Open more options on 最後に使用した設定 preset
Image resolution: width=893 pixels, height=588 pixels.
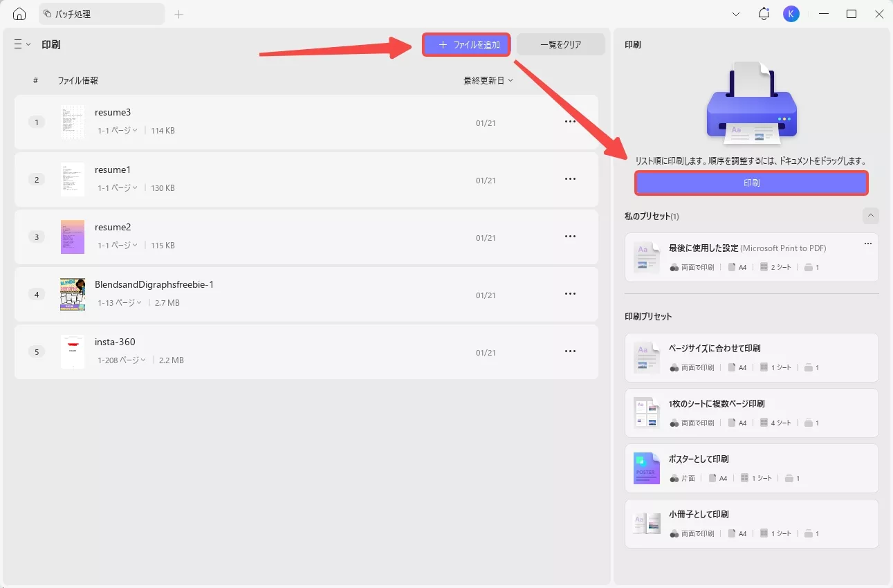[868, 244]
